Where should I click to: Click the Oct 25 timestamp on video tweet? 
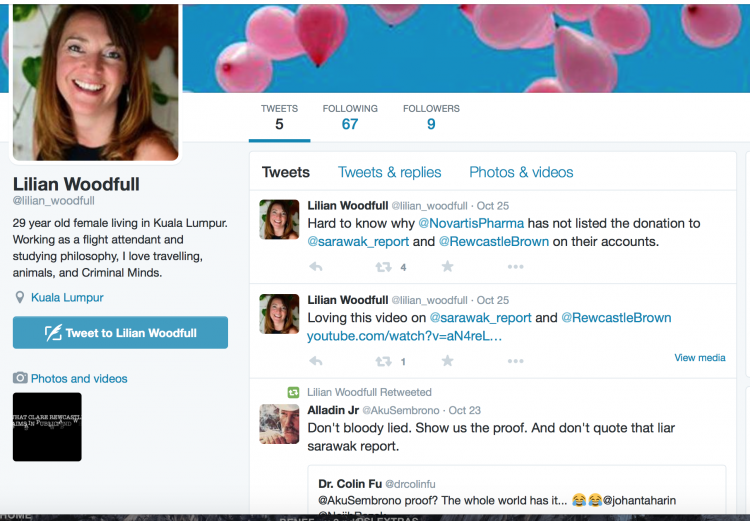coord(493,300)
